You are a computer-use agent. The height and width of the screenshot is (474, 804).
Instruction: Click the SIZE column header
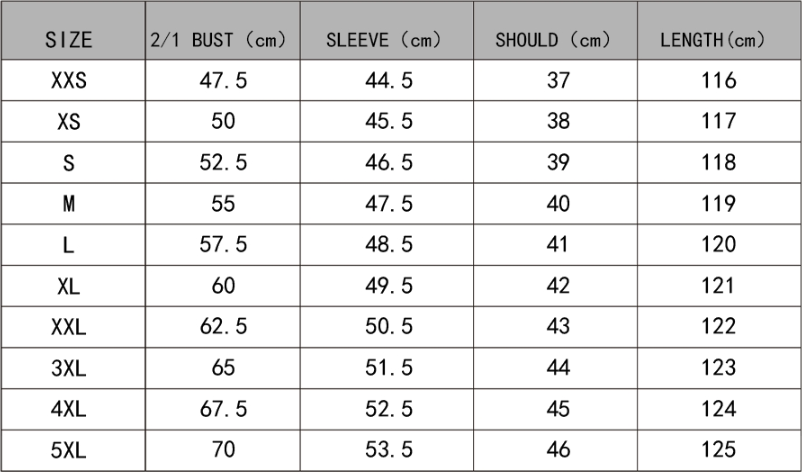(x=69, y=41)
